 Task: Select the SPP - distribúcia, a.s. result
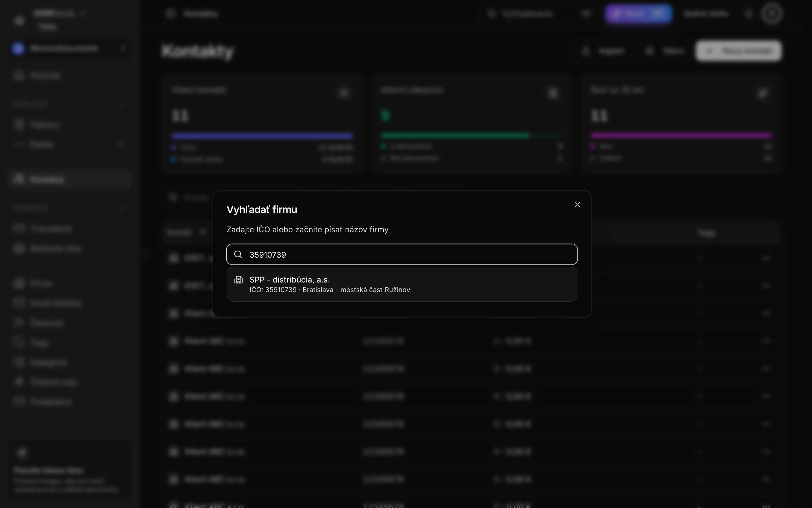(402, 284)
